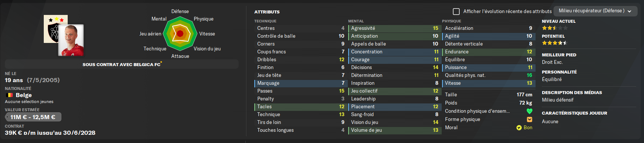Select the Marquage attribute row

point(300,83)
